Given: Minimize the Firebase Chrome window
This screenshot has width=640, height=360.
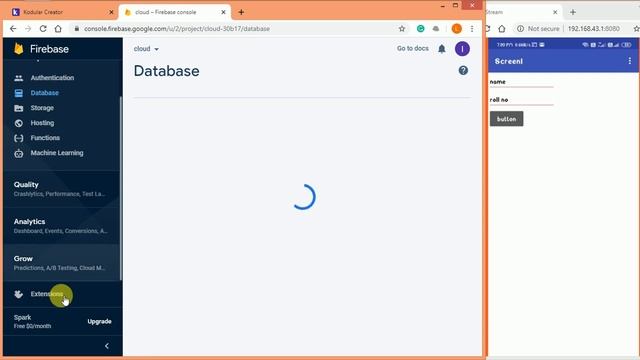Looking at the screenshot, I should click(442, 6).
